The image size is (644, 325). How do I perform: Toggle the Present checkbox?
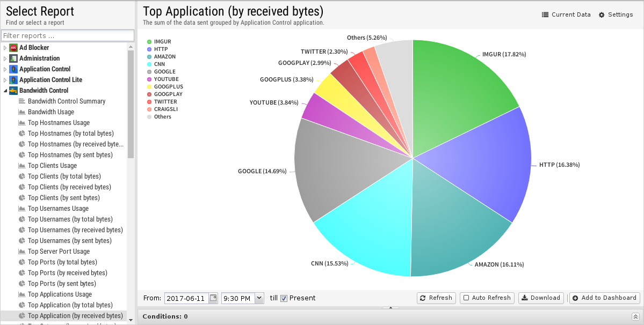[x=284, y=298]
